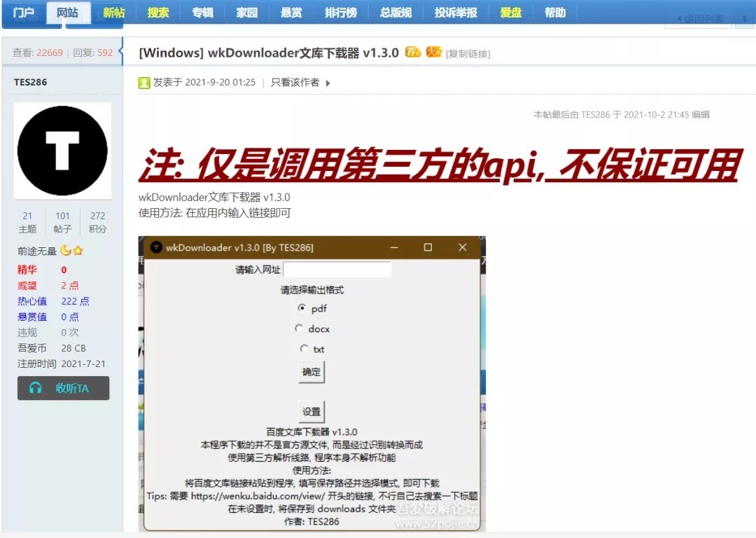Select the docx output format
Viewport: 756px width, 538px height.
(x=299, y=329)
